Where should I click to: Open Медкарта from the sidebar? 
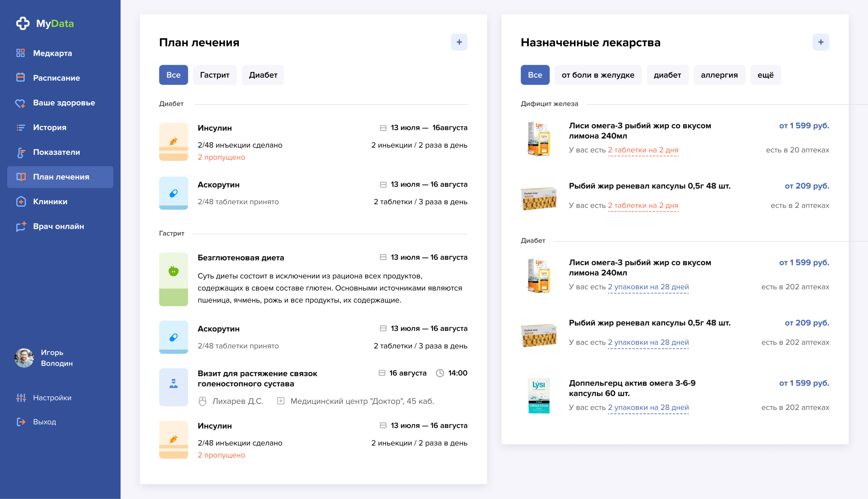pos(52,53)
